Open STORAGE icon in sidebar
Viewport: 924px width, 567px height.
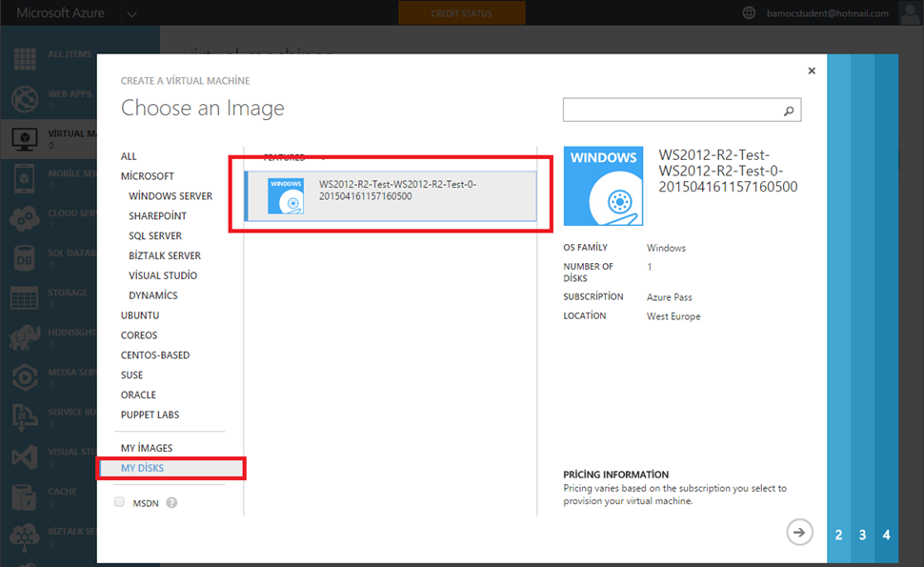pos(24,297)
